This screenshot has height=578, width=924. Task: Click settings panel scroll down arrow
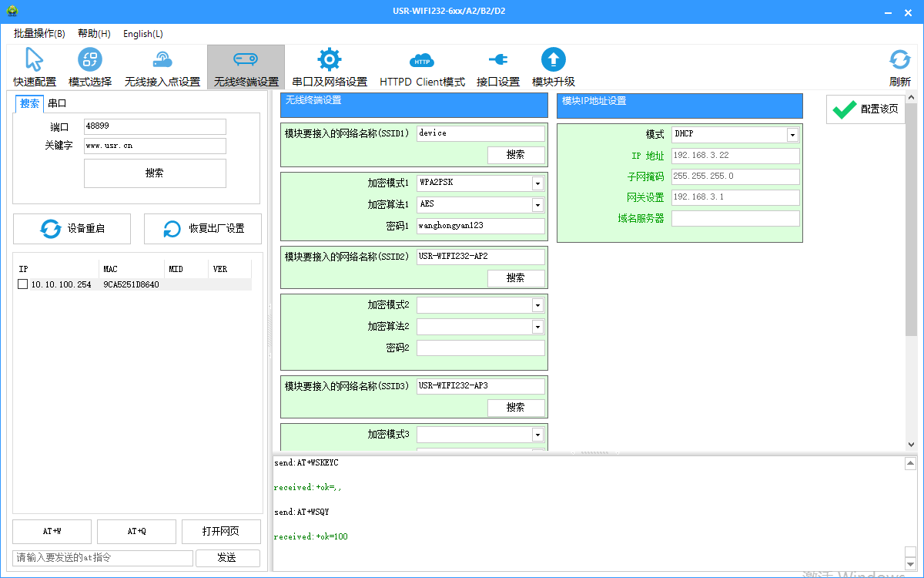[x=911, y=445]
